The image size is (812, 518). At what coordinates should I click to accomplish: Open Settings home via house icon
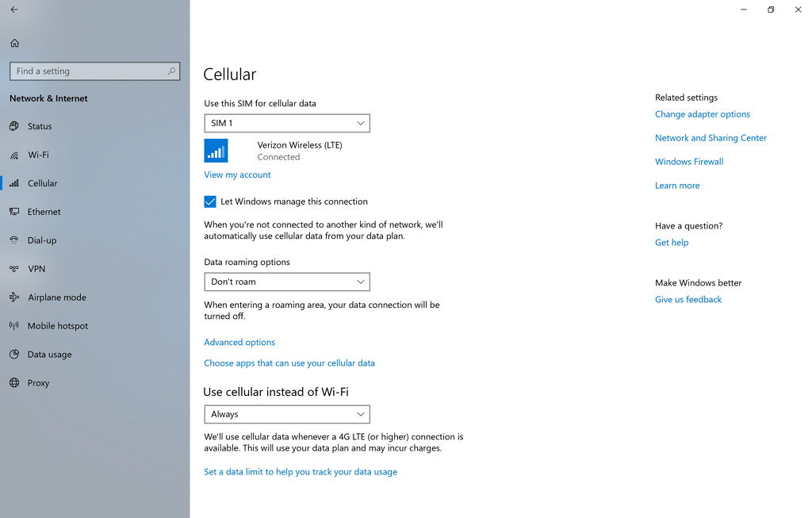[14, 43]
